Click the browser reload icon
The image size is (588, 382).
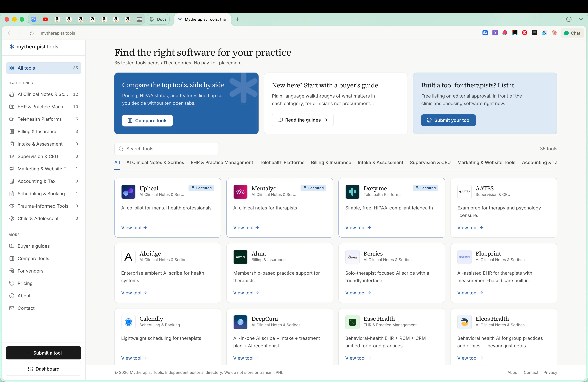click(x=32, y=33)
